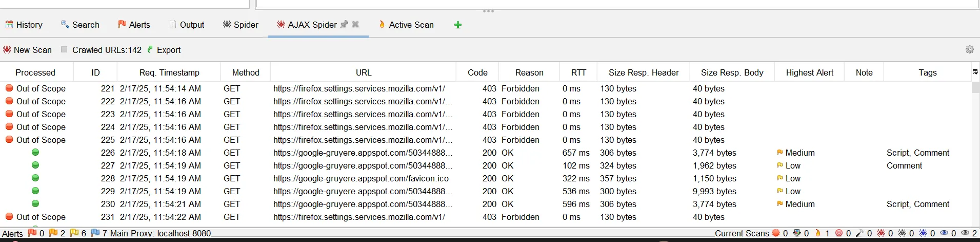Click the red high alerts flag in status bar
The width and height of the screenshot is (980, 242).
[32, 233]
